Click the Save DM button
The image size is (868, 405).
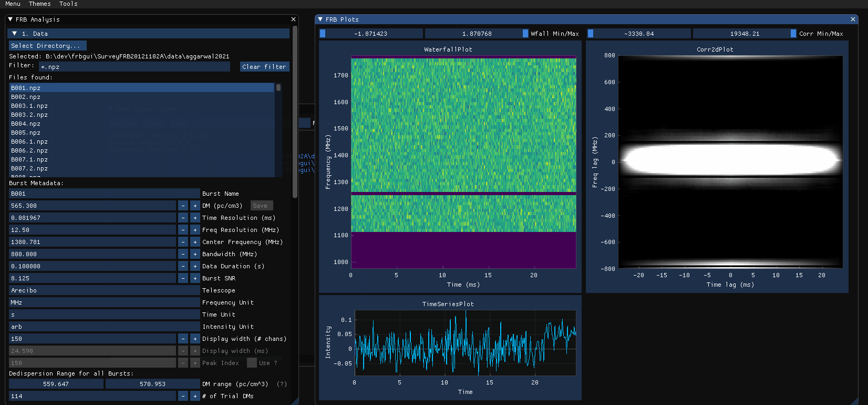pyautogui.click(x=261, y=206)
